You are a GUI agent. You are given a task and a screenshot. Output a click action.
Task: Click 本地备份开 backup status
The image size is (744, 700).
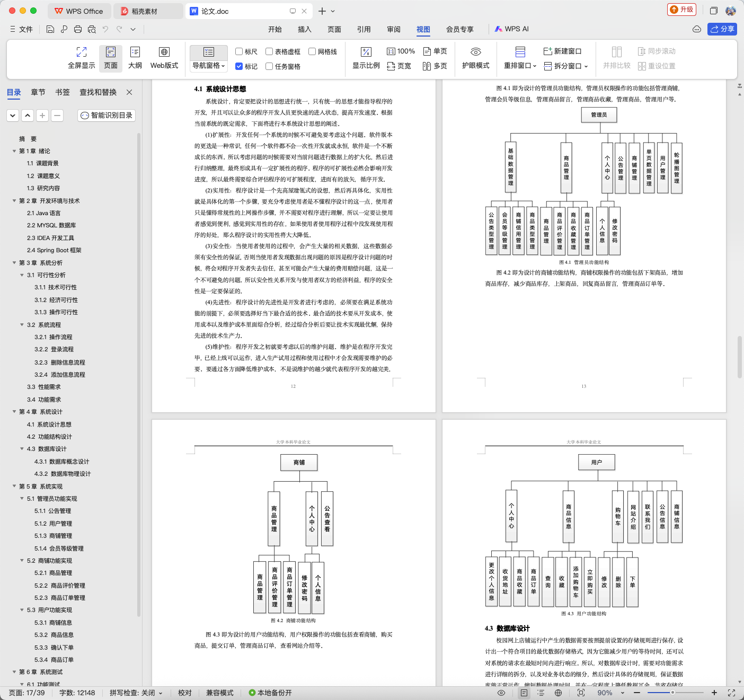(x=271, y=693)
